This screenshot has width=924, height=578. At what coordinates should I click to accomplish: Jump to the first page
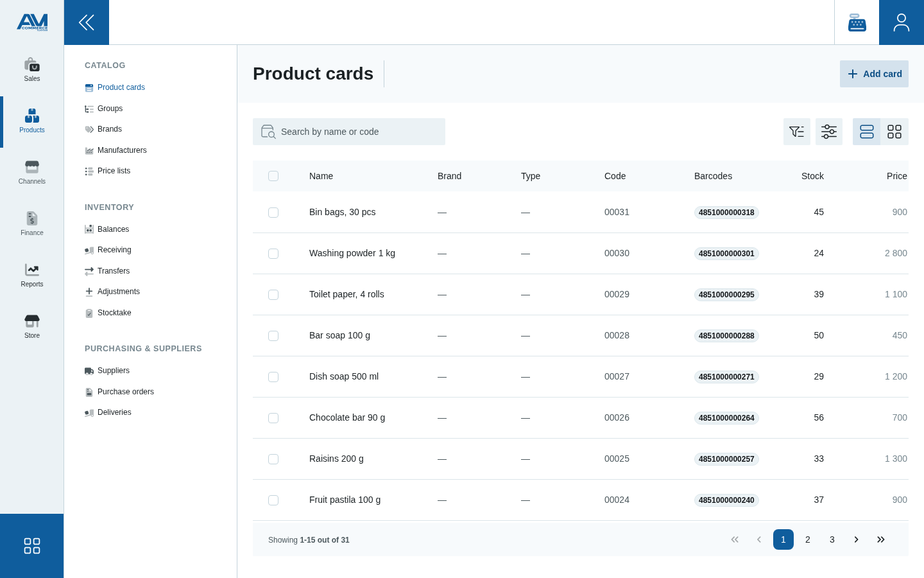735,539
